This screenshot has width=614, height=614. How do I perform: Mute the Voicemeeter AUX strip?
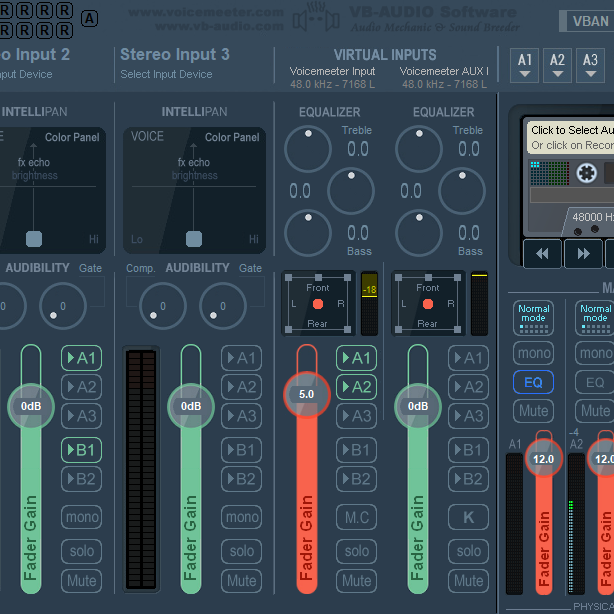point(468,581)
